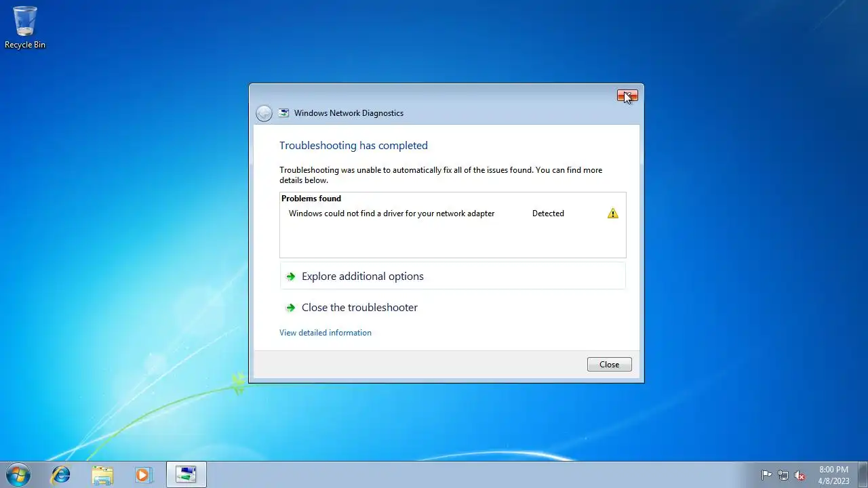This screenshot has width=868, height=488.
Task: Select the Network Diagnostics taskbar button
Action: (x=186, y=474)
